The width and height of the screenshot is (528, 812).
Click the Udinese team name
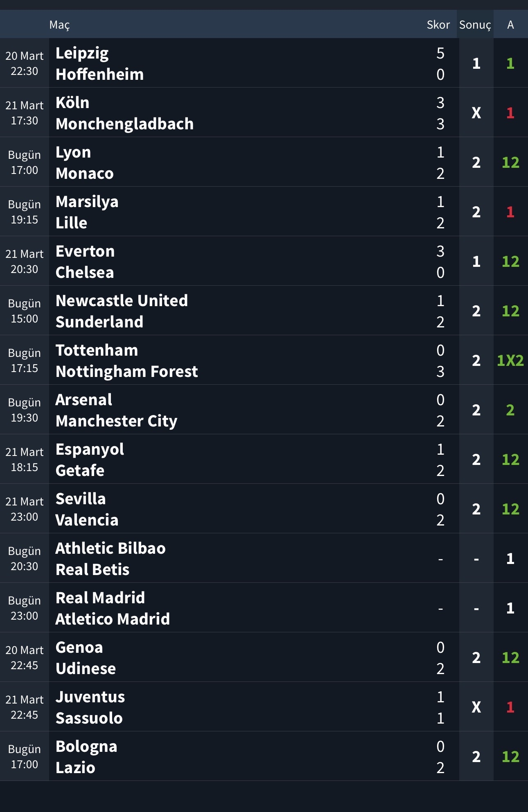click(86, 669)
